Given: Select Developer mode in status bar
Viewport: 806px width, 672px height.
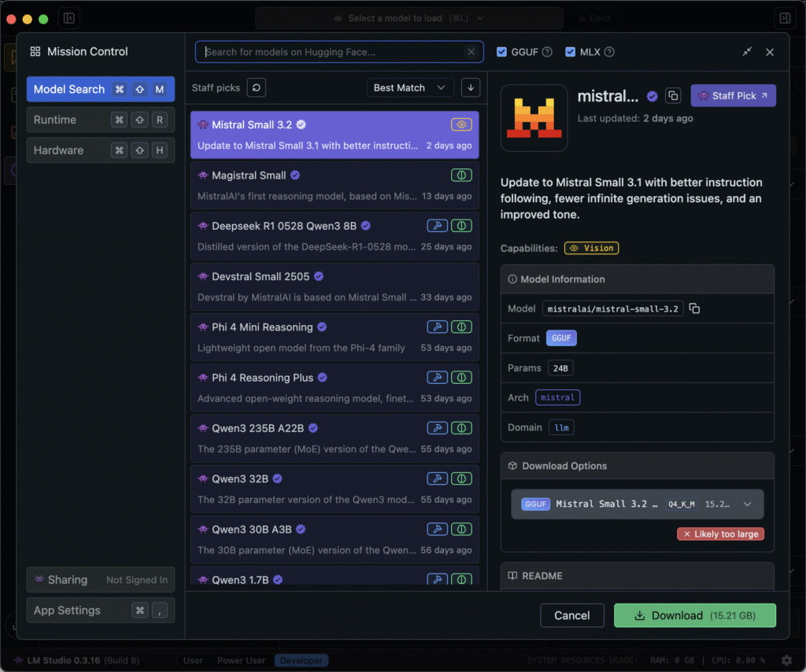Looking at the screenshot, I should pos(301,660).
